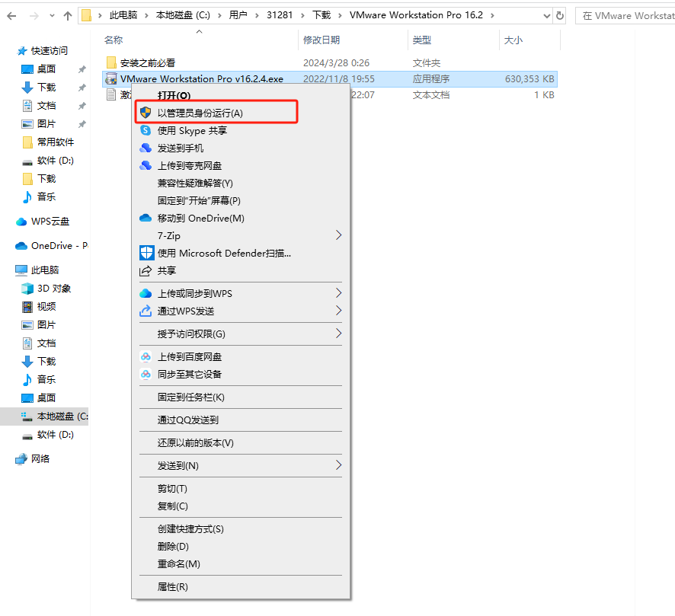Click the 上传到夸克网盘 cloud icon
Viewport: 675px width, 616px height.
tap(146, 166)
